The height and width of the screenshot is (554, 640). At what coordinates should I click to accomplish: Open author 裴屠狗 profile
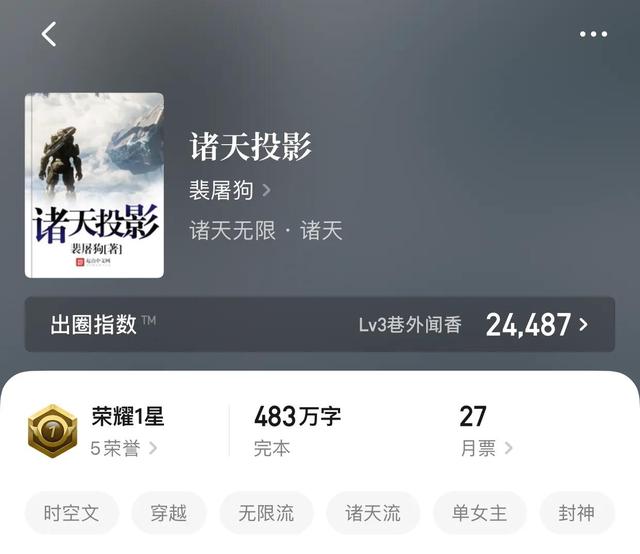[221, 190]
